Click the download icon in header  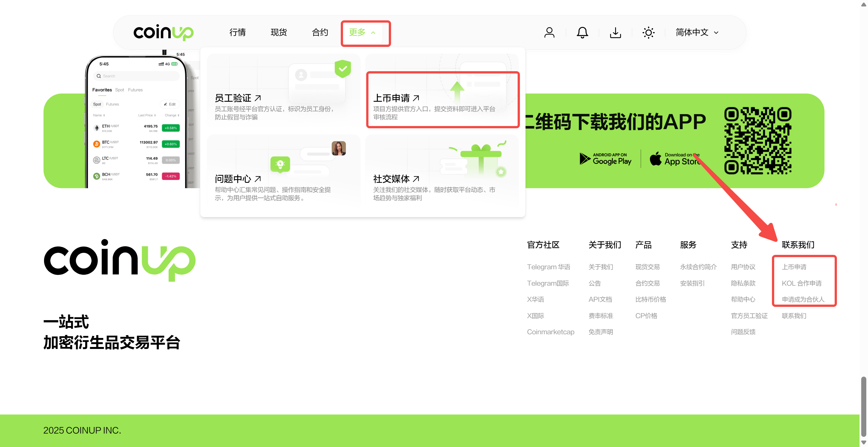(615, 33)
